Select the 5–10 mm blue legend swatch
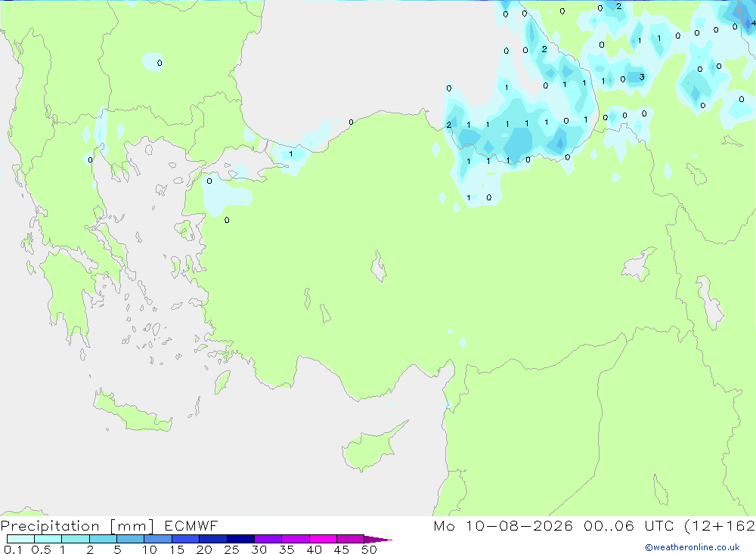The width and height of the screenshot is (756, 554). coord(131,539)
